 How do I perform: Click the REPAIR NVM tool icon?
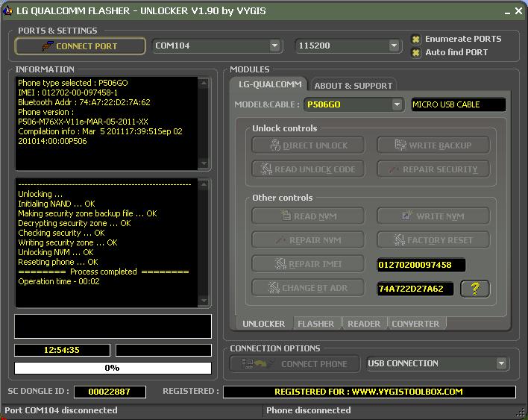click(x=281, y=240)
